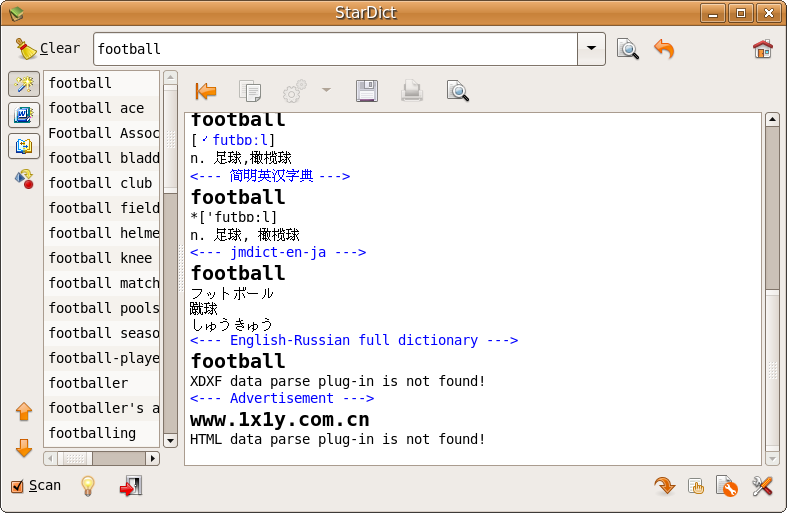787x513 pixels.
Task: Select 'football knee' in word list
Action: point(102,258)
